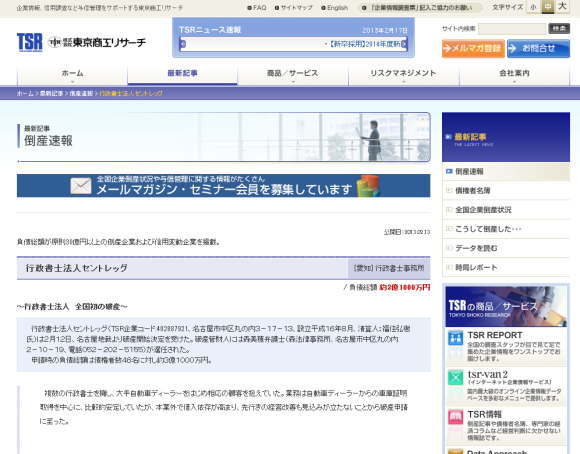Open the 商品/サービス navigation tab

(293, 74)
